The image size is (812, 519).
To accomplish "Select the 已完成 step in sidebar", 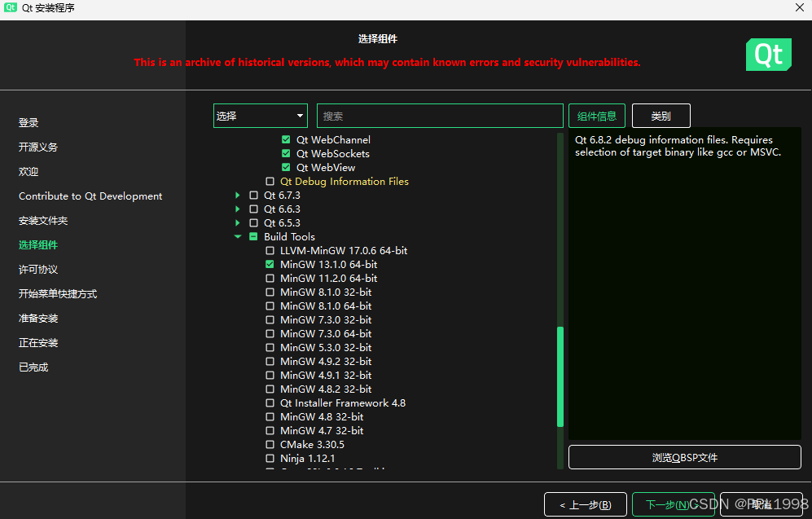I will (33, 367).
